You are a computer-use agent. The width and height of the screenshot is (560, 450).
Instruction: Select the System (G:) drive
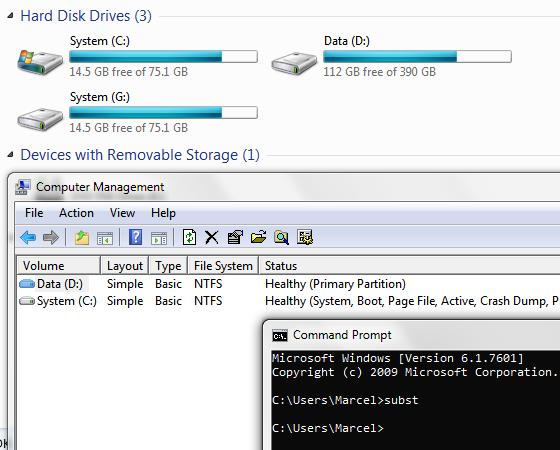pyautogui.click(x=138, y=112)
